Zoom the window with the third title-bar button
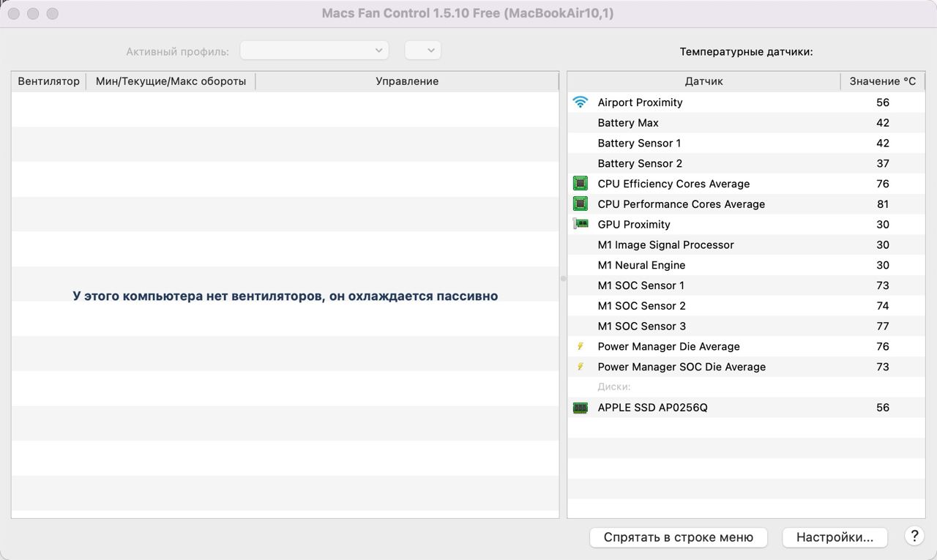The height and width of the screenshot is (560, 937). coord(52,14)
